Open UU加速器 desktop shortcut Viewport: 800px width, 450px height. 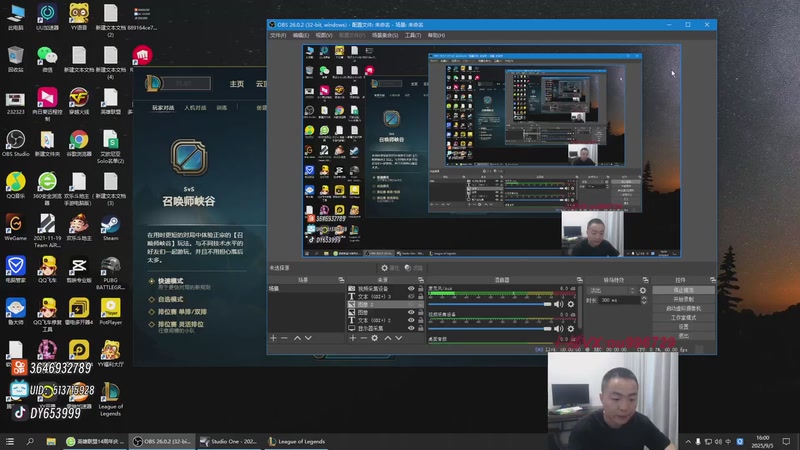47,17
